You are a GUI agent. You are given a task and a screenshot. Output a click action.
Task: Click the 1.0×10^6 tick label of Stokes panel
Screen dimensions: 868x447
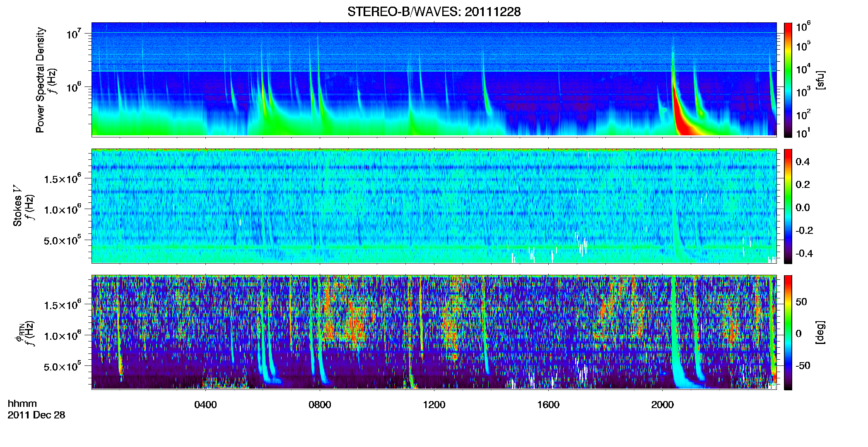(63, 209)
